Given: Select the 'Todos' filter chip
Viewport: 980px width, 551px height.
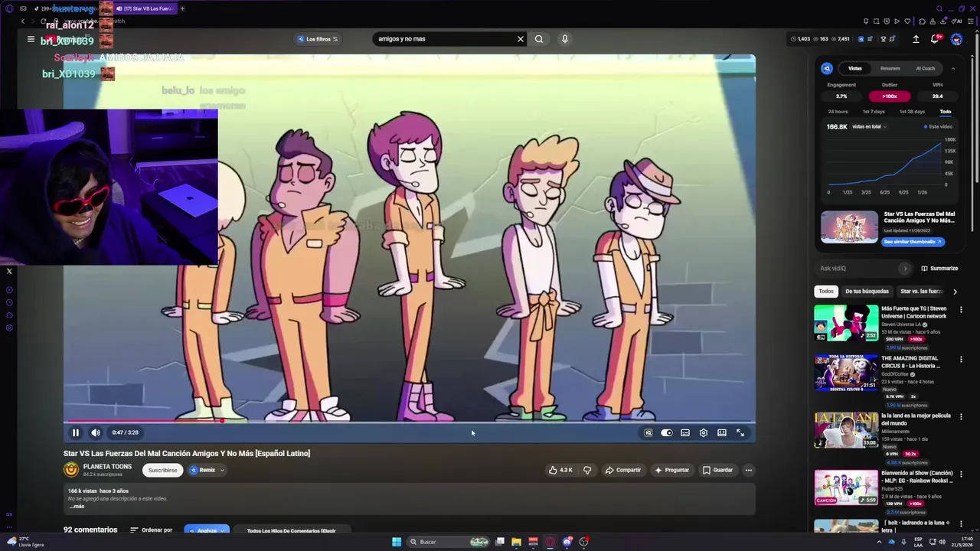Looking at the screenshot, I should coord(825,292).
